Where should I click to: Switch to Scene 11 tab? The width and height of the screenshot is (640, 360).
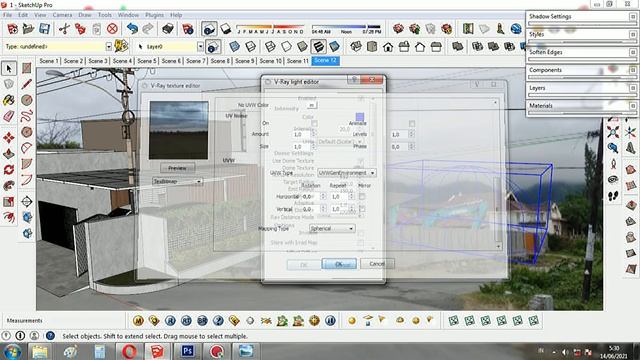pos(298,61)
